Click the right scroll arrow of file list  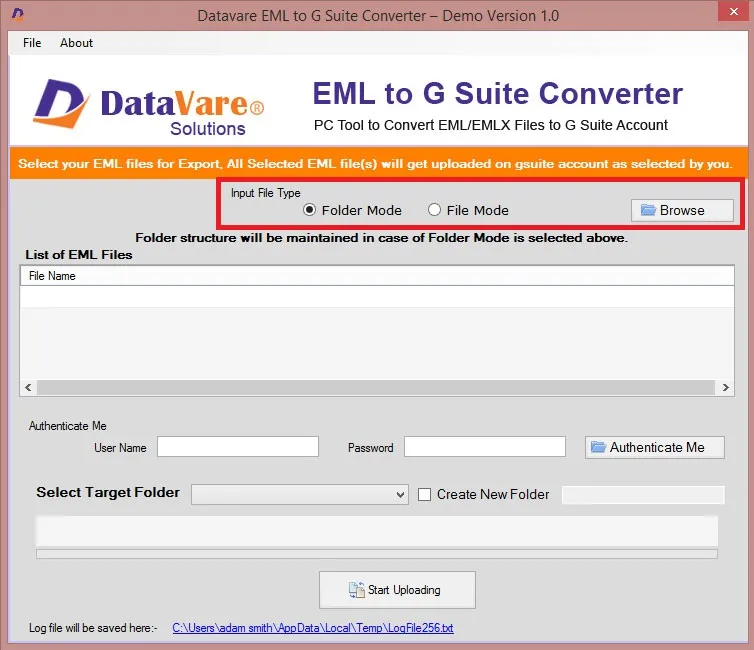coord(725,388)
